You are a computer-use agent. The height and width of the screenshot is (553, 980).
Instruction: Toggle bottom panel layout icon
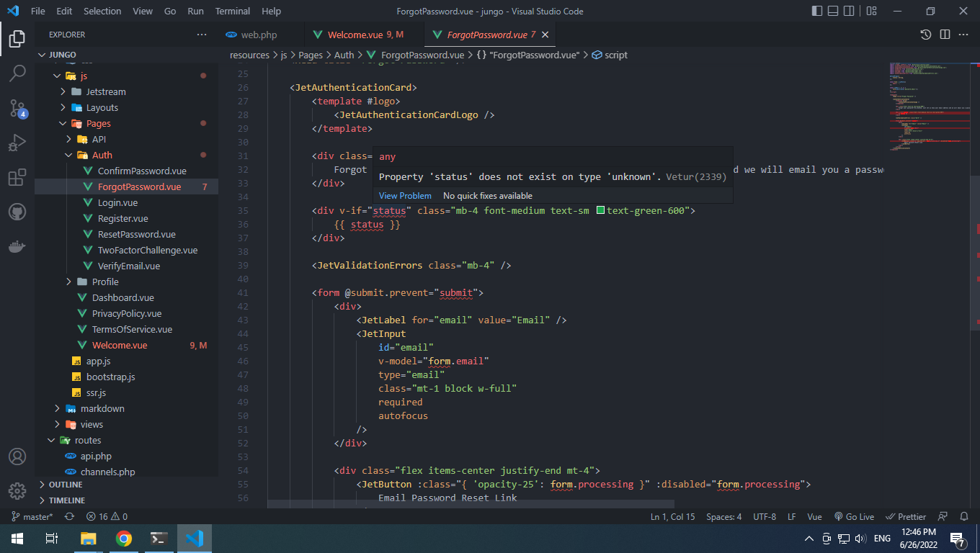pos(834,11)
